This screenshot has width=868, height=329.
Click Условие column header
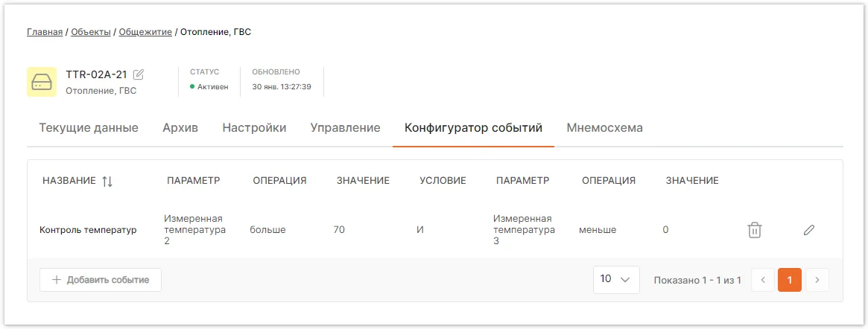coord(443,180)
